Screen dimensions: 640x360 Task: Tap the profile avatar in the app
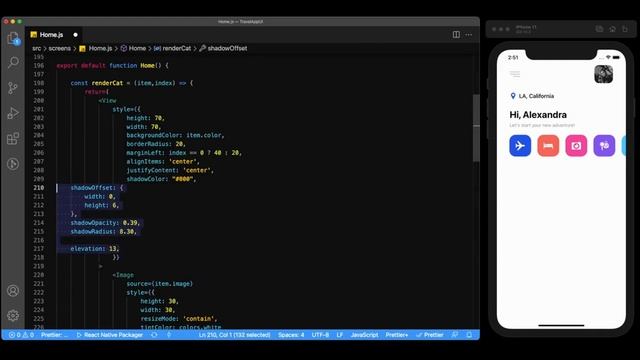pos(603,74)
